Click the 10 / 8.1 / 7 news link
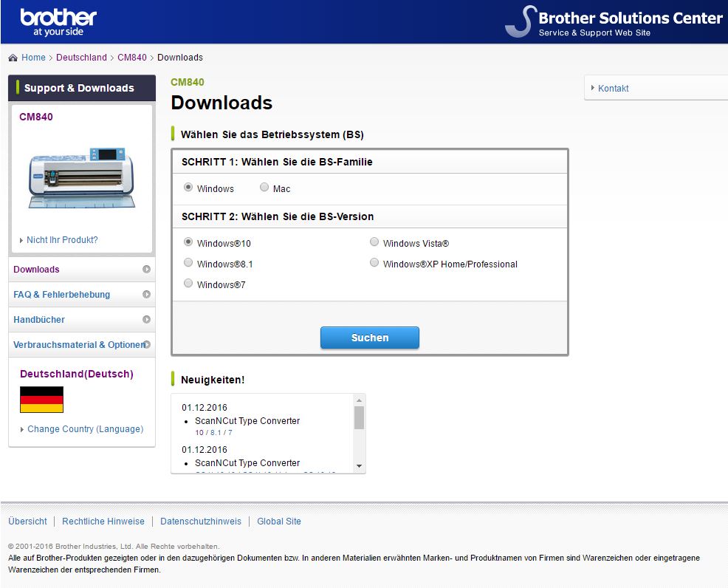The height and width of the screenshot is (588, 728). [x=213, y=433]
